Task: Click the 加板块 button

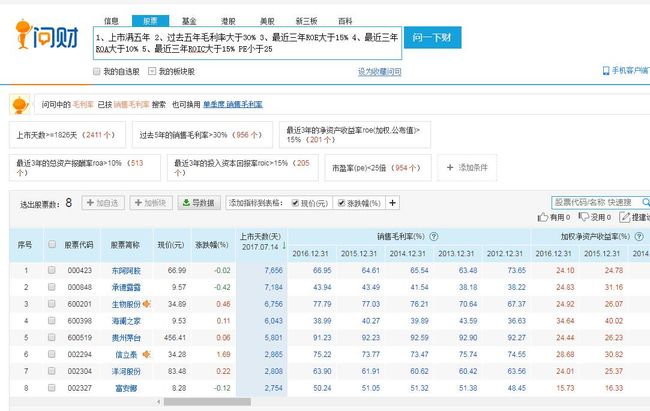Action: (151, 203)
